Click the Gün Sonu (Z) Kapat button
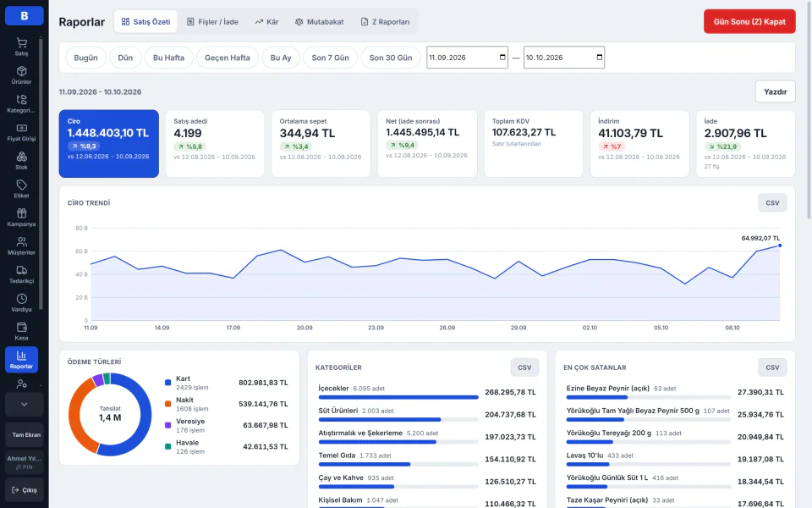The image size is (812, 508). point(749,22)
